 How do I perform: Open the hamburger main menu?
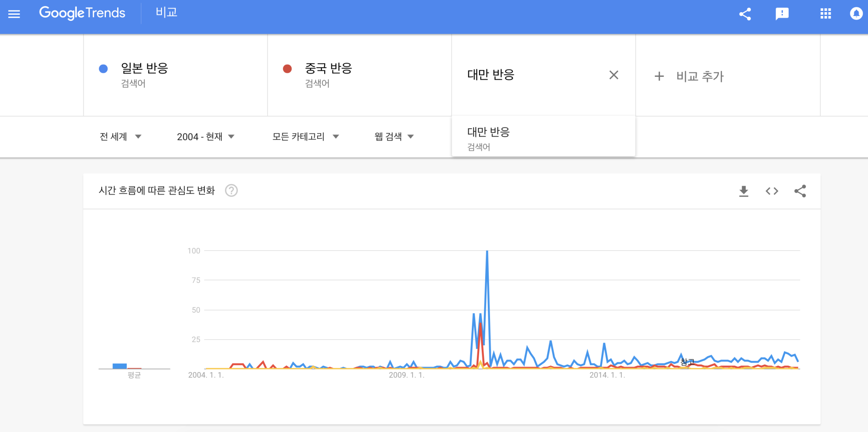click(x=14, y=14)
